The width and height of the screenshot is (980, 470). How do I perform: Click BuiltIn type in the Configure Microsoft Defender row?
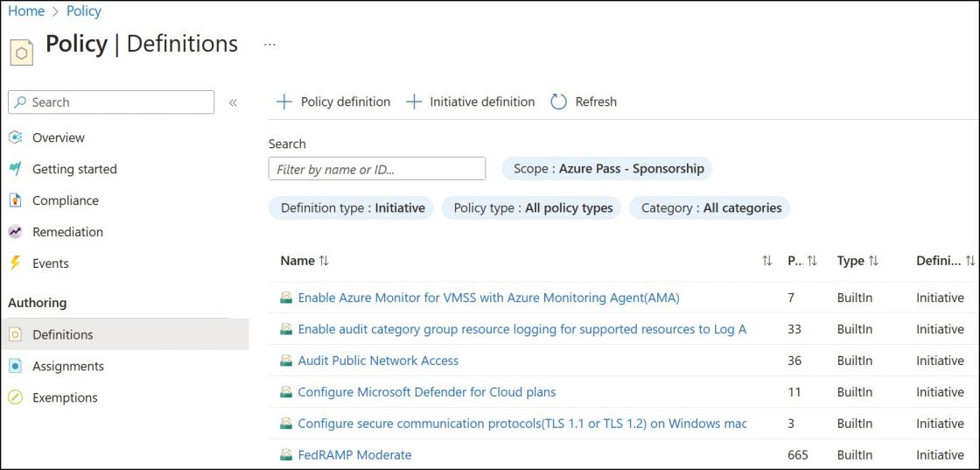[x=854, y=392]
